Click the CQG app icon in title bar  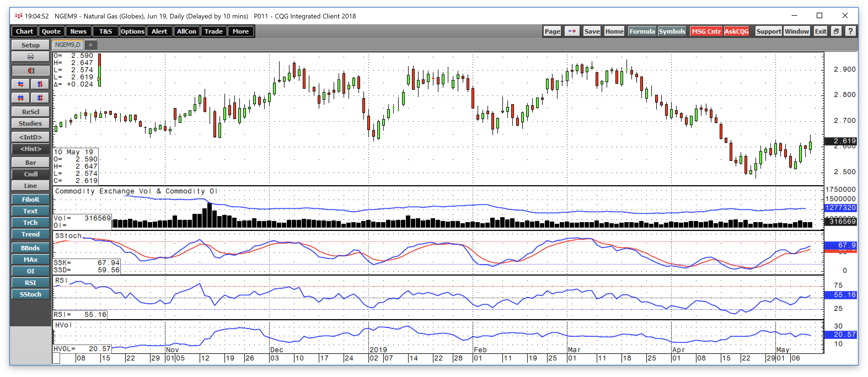pyautogui.click(x=18, y=16)
